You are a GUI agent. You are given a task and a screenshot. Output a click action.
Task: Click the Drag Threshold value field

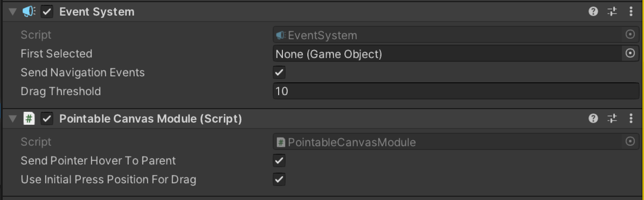456,91
